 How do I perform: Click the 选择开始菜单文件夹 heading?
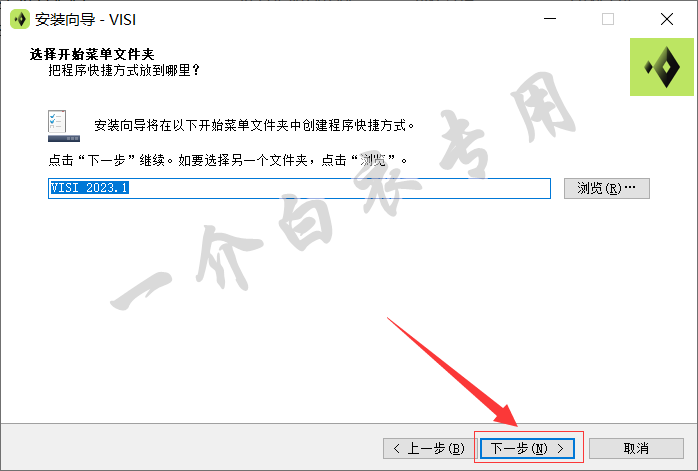coord(92,54)
